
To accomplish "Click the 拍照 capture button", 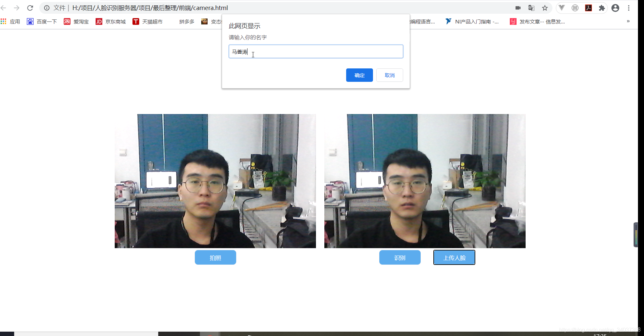I will click(215, 258).
